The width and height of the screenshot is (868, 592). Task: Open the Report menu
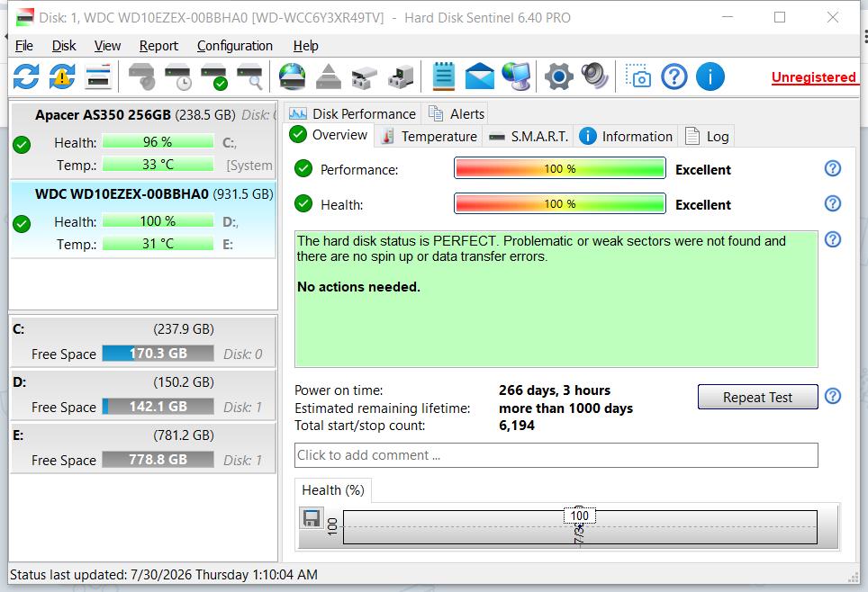(158, 45)
